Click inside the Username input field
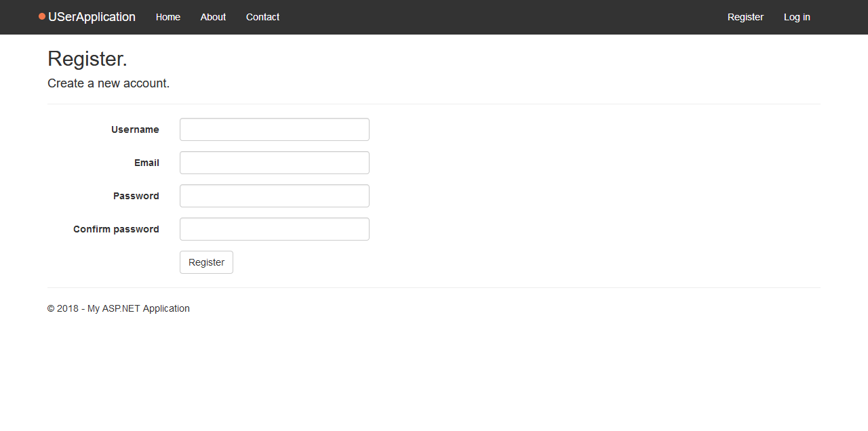Image resolution: width=868 pixels, height=431 pixels. [274, 129]
